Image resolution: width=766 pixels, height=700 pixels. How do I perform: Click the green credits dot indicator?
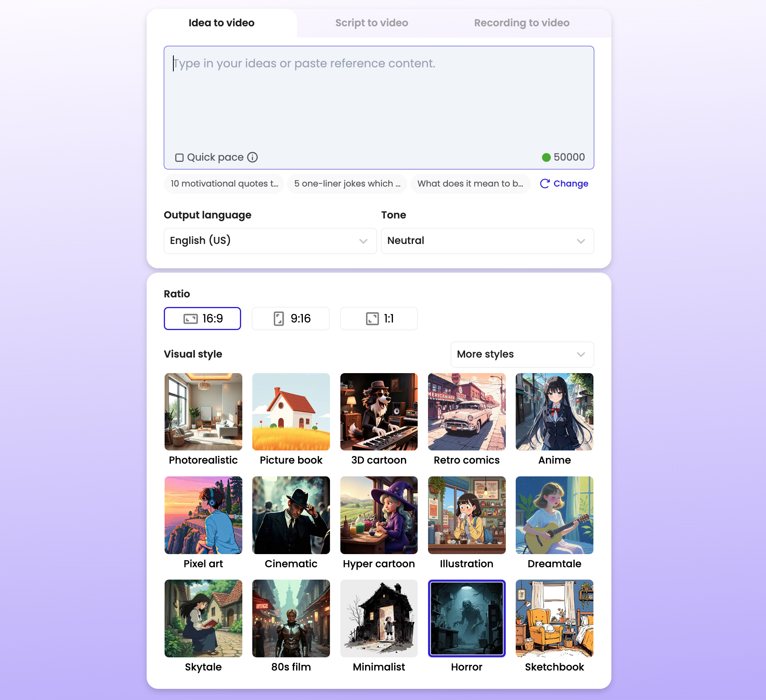(546, 157)
